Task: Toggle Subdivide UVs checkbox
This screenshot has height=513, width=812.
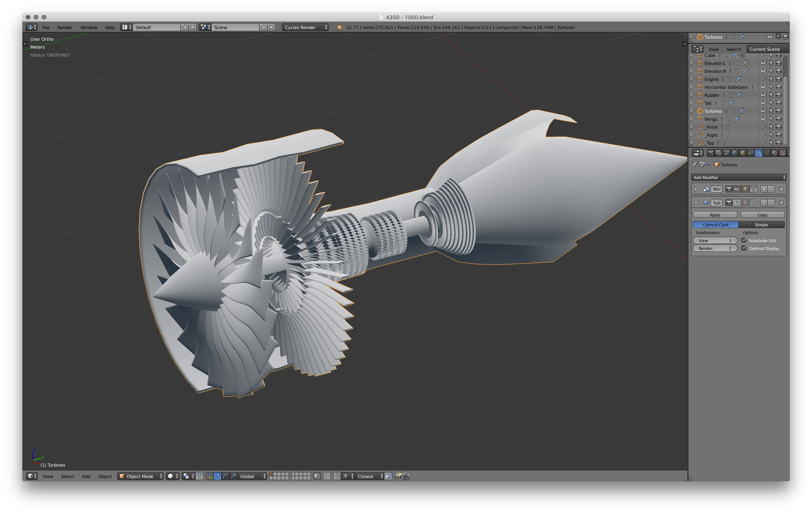Action: click(744, 240)
